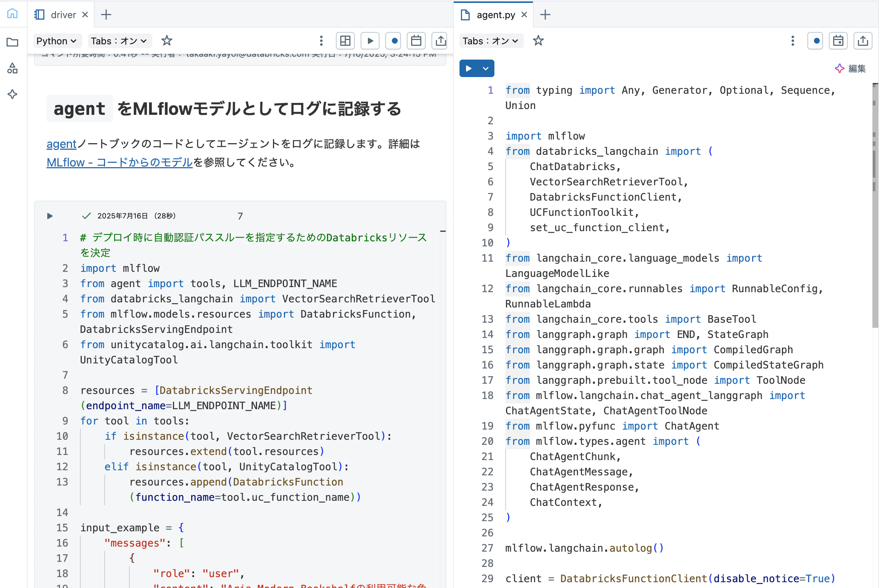Open schedule calendar icon in driver toolbar
Screen dimensions: 879x588
[x=416, y=40]
